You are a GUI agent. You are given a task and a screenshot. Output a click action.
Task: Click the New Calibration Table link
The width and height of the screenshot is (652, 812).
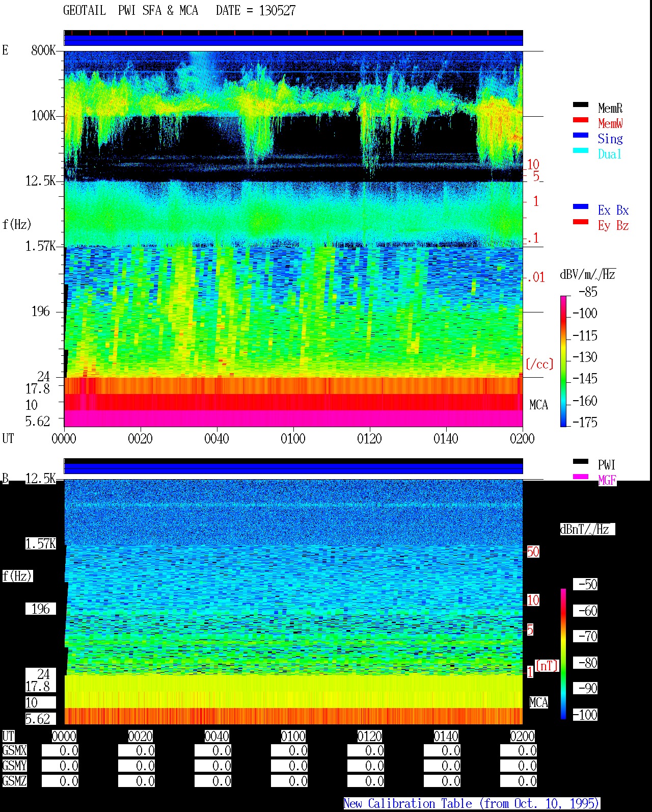[472, 804]
